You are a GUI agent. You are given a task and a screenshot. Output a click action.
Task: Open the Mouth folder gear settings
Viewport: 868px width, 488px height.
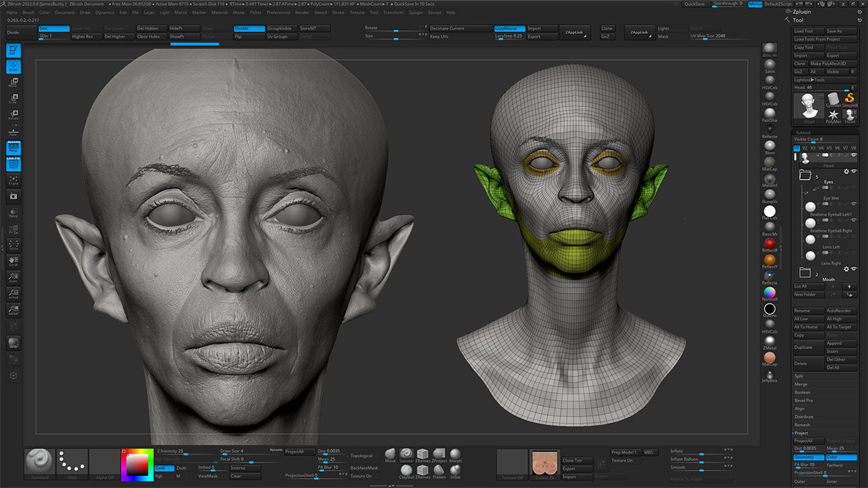click(846, 268)
